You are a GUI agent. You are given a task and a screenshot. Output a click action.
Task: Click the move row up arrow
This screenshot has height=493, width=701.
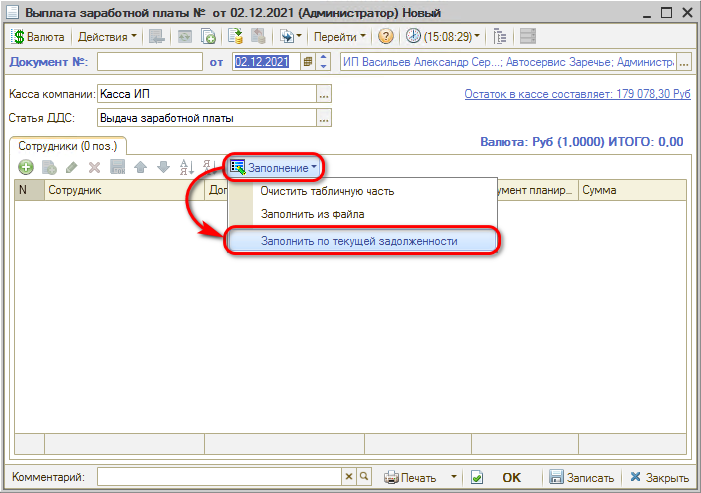coord(141,167)
